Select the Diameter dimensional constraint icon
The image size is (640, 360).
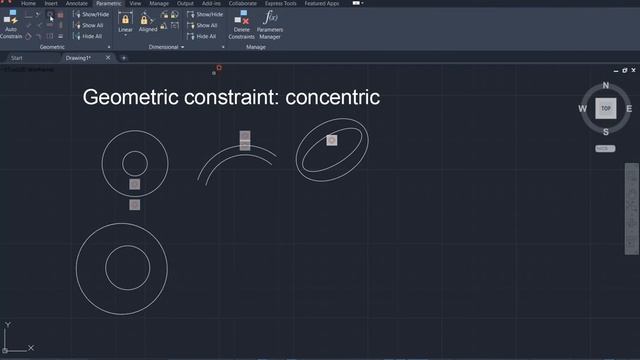click(x=174, y=15)
